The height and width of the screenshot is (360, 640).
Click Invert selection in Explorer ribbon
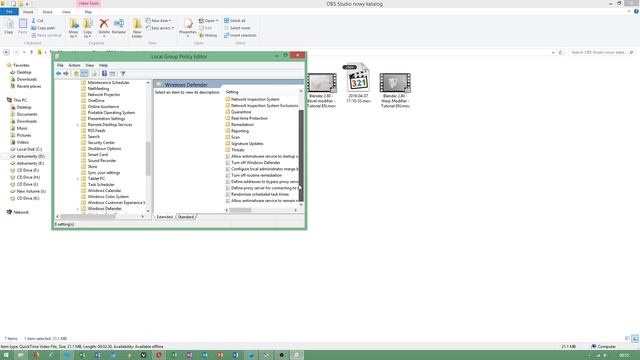pos(240,36)
